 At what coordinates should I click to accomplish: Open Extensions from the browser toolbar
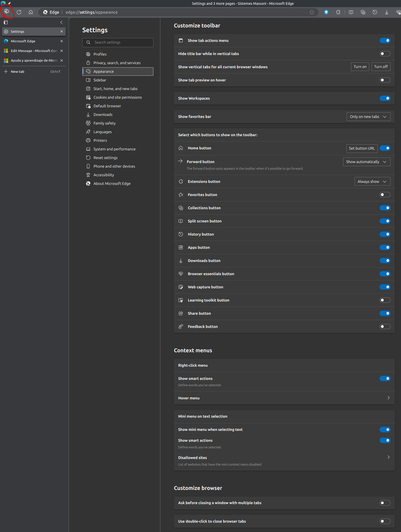click(x=338, y=12)
